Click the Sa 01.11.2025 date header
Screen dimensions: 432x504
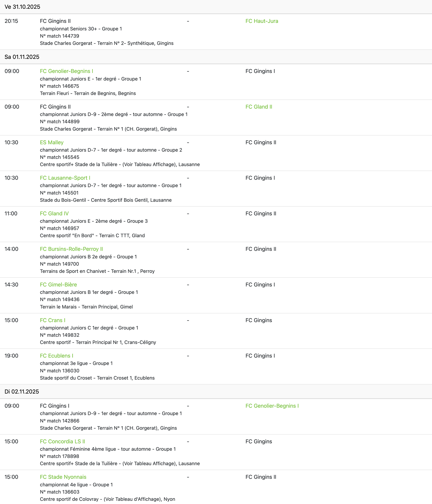[x=22, y=57]
